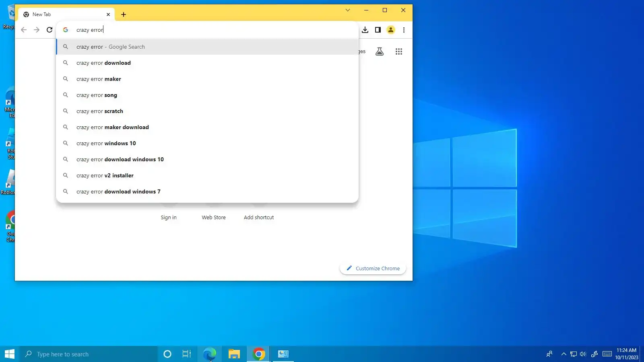Click the taskbar search box
Screen dimensions: 644x362
coord(89,354)
